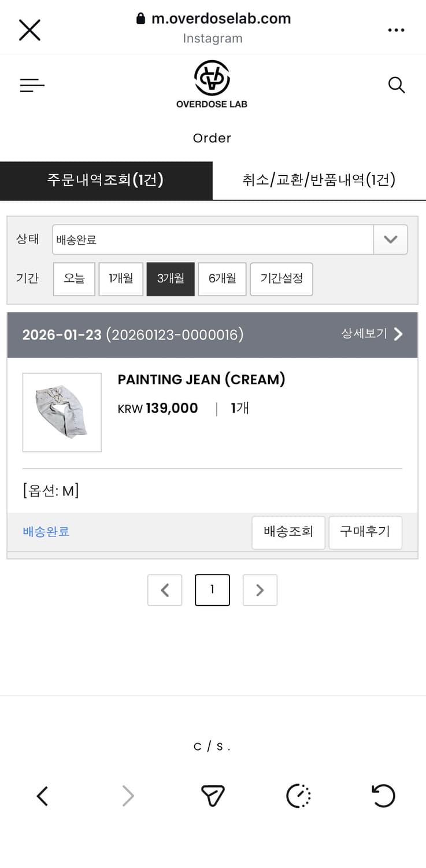The image size is (426, 868).
Task: Tap the 구매후기 review button
Action: [365, 532]
